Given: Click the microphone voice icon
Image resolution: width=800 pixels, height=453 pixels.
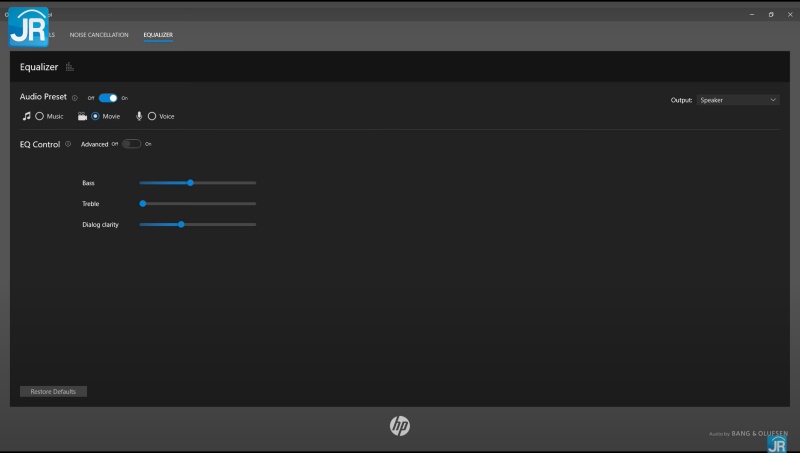Looking at the screenshot, I should pyautogui.click(x=140, y=116).
